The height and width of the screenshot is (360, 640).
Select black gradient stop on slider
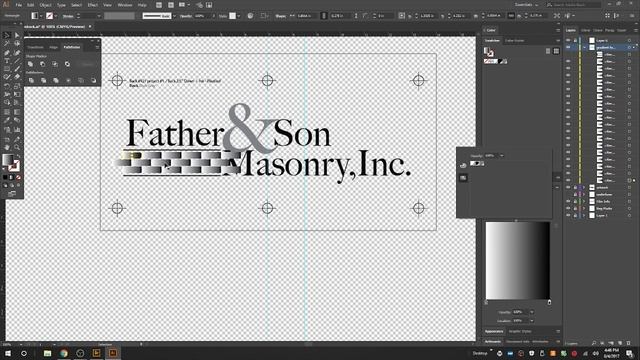pos(549,302)
